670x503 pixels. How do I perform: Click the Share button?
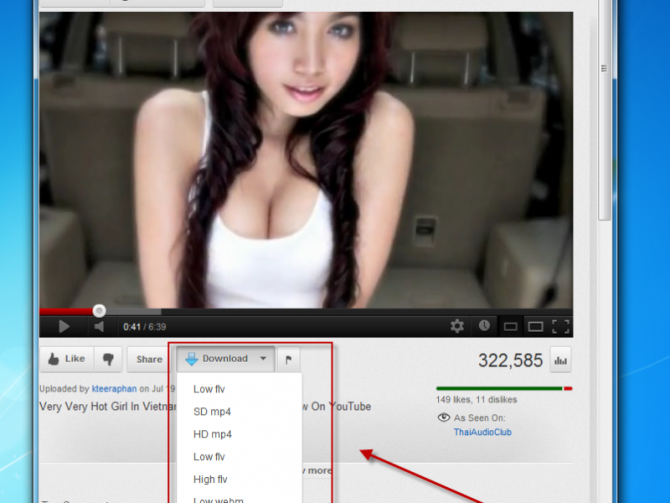tap(149, 359)
